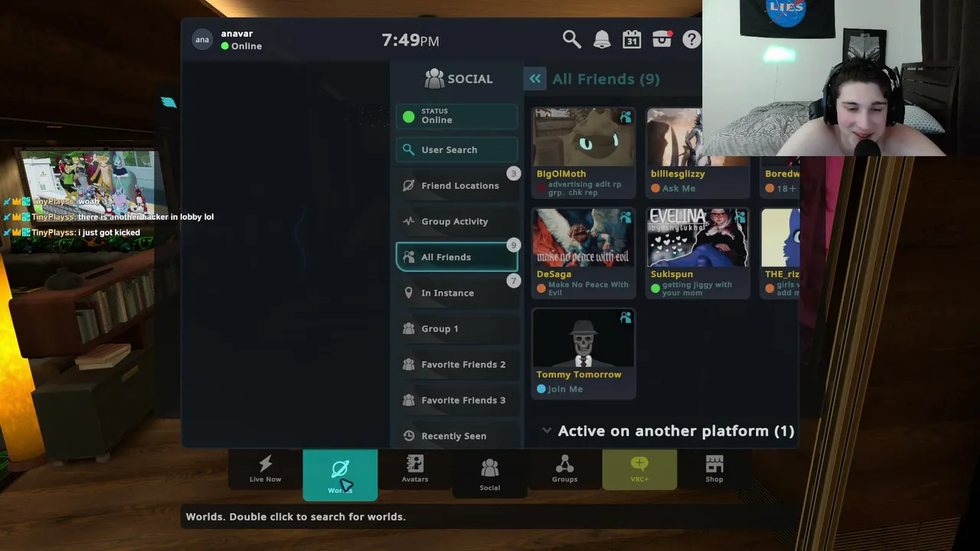This screenshot has width=980, height=551.
Task: Click the magnifier search icon in header
Action: click(x=572, y=39)
